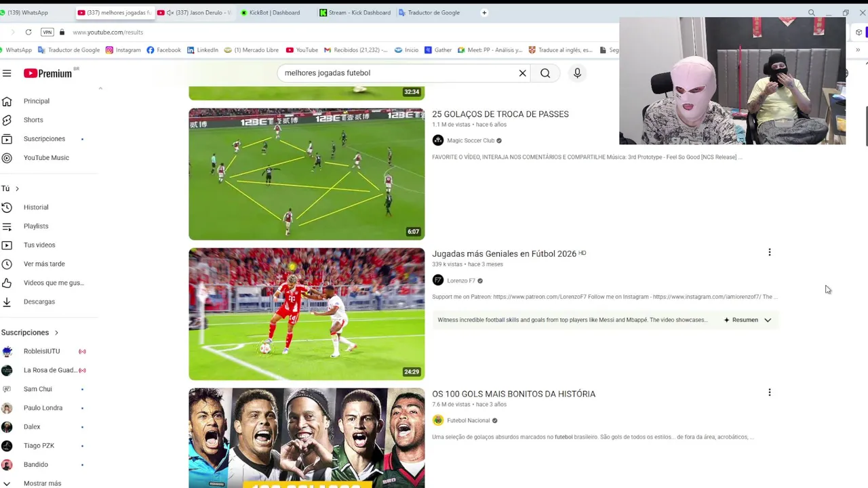The height and width of the screenshot is (488, 868).
Task: Play OS 100 GOLS MAIS BONITOS thumbnail
Action: (x=307, y=438)
